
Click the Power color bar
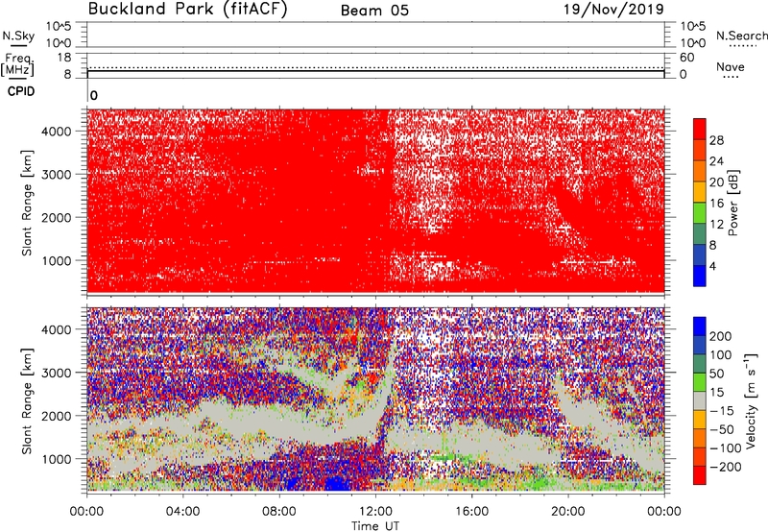click(x=700, y=203)
